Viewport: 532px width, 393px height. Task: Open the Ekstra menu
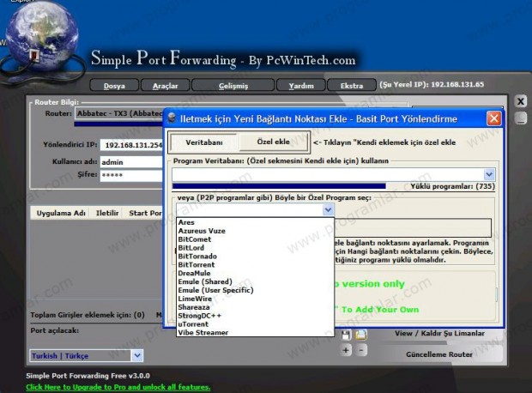click(352, 86)
